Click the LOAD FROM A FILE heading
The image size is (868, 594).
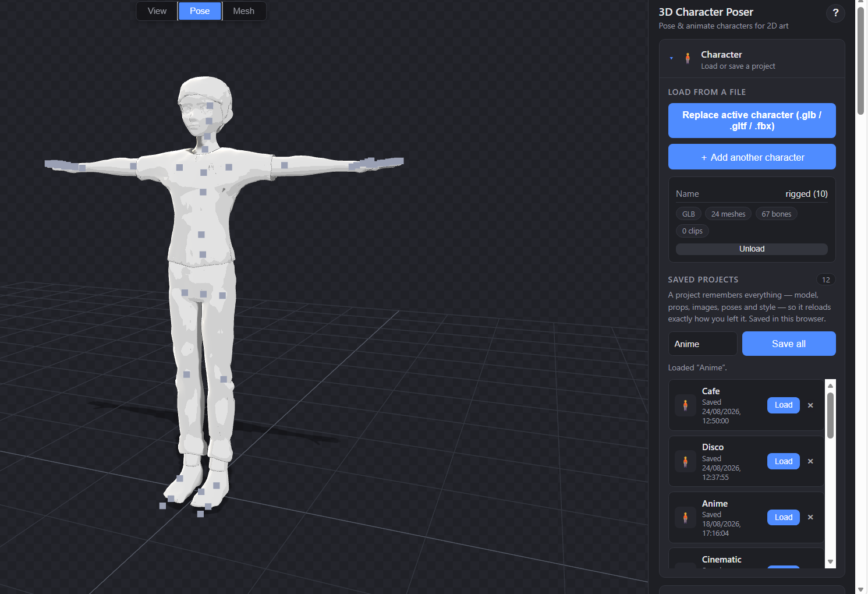707,92
